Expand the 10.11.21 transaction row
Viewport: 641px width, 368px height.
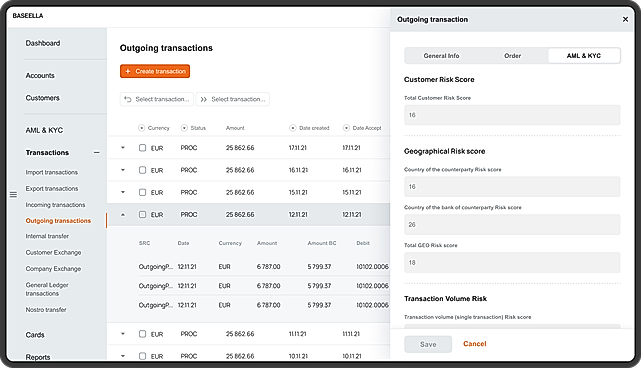[123, 356]
